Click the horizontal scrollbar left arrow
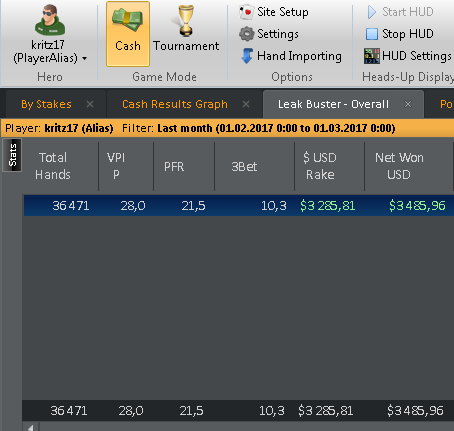The image size is (454, 431). click(x=31, y=427)
